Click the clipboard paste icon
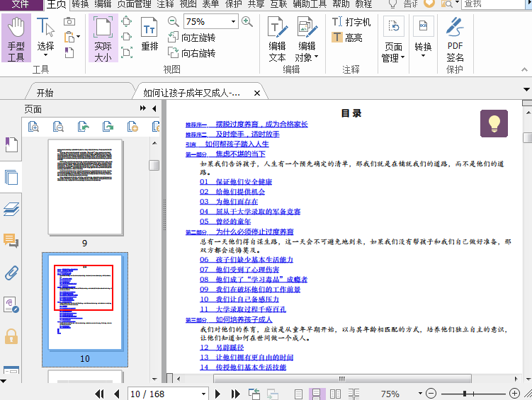The height and width of the screenshot is (400, 532). pos(69,37)
